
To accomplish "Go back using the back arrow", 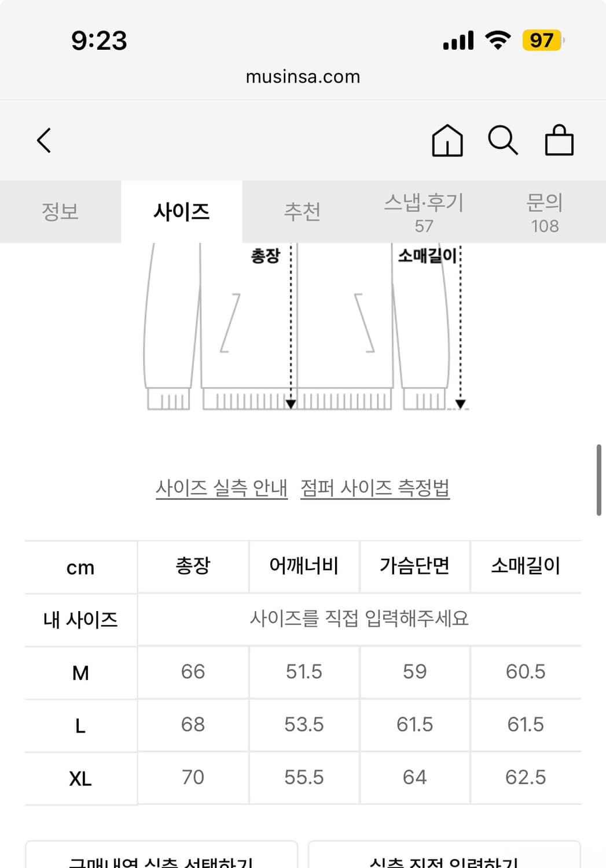I will (44, 140).
